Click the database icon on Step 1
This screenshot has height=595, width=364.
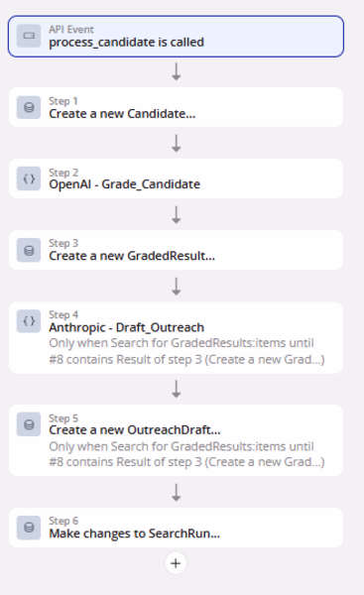(29, 107)
